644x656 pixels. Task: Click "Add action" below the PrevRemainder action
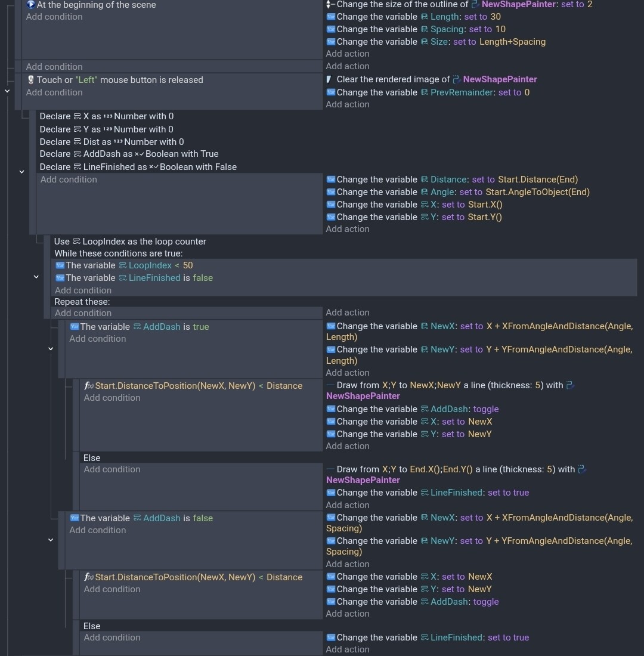pyautogui.click(x=347, y=104)
